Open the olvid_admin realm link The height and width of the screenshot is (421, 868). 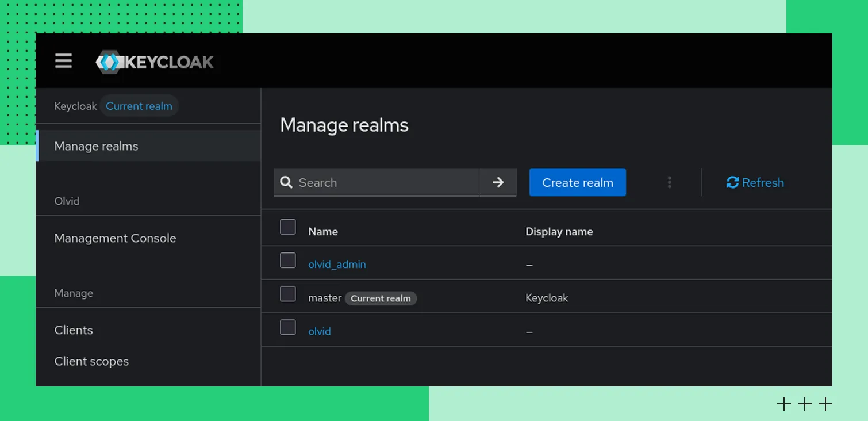tap(337, 265)
